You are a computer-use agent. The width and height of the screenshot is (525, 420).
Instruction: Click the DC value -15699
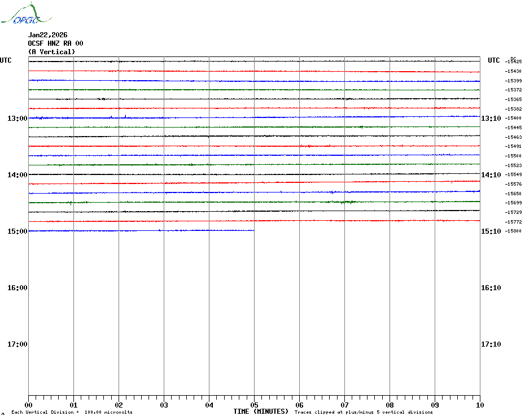tap(513, 203)
